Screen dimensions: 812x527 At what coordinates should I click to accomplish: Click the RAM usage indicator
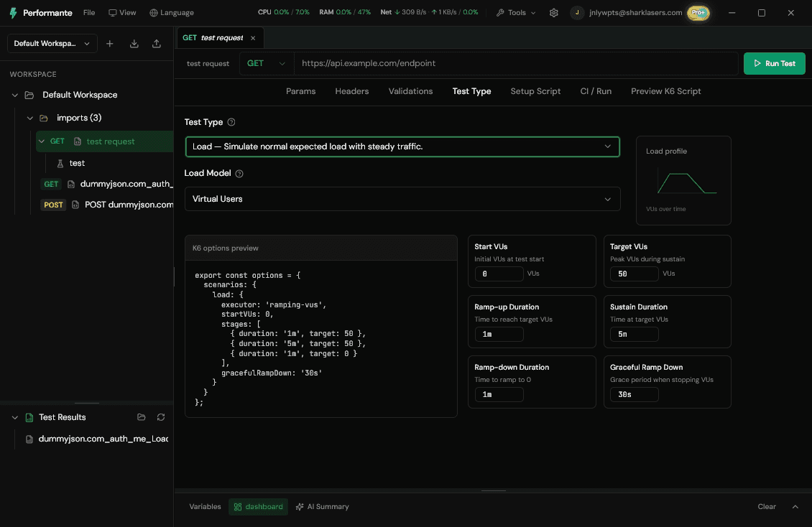345,12
